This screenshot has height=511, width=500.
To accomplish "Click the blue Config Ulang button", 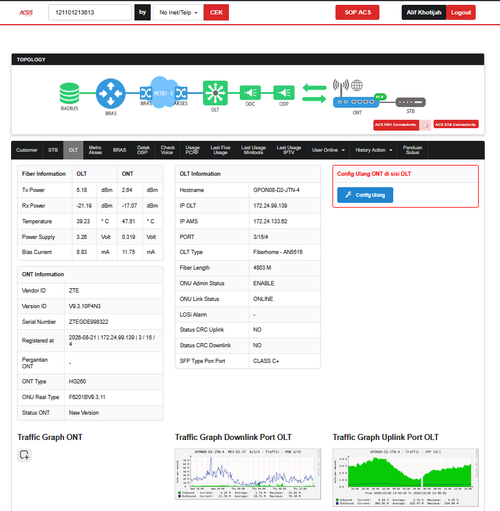I will click(365, 195).
